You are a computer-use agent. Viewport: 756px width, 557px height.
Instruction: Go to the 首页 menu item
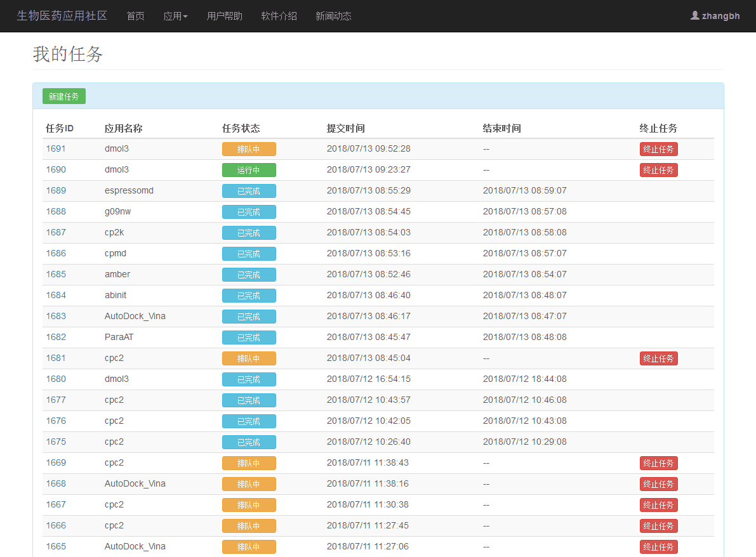tap(135, 16)
